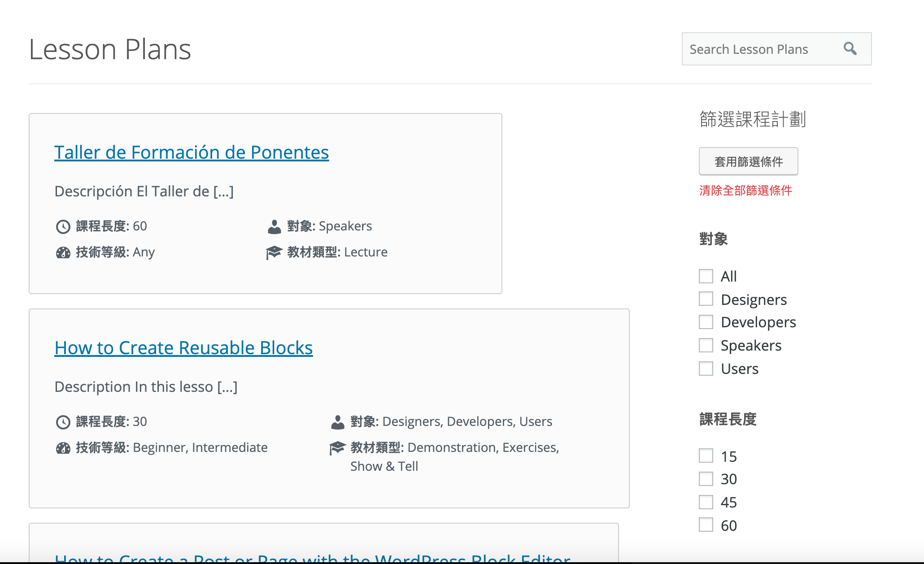Check the Users checkbox
The image size is (924, 564).
coord(706,369)
